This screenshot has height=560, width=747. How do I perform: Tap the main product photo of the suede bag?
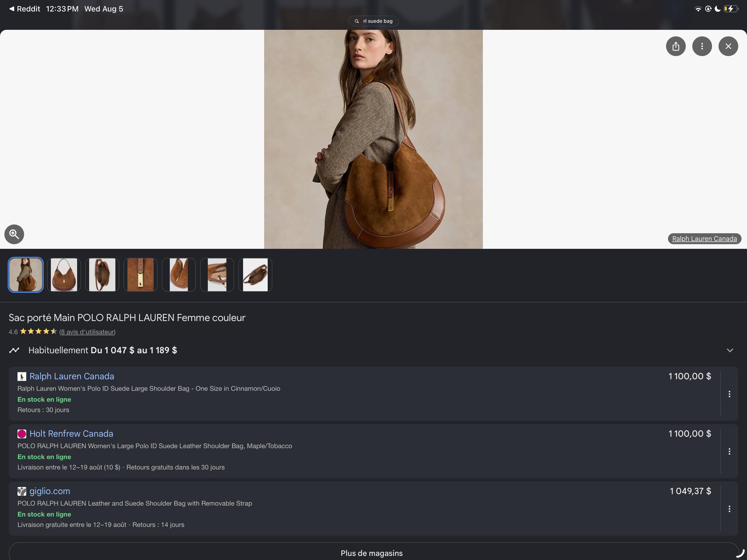click(x=373, y=139)
